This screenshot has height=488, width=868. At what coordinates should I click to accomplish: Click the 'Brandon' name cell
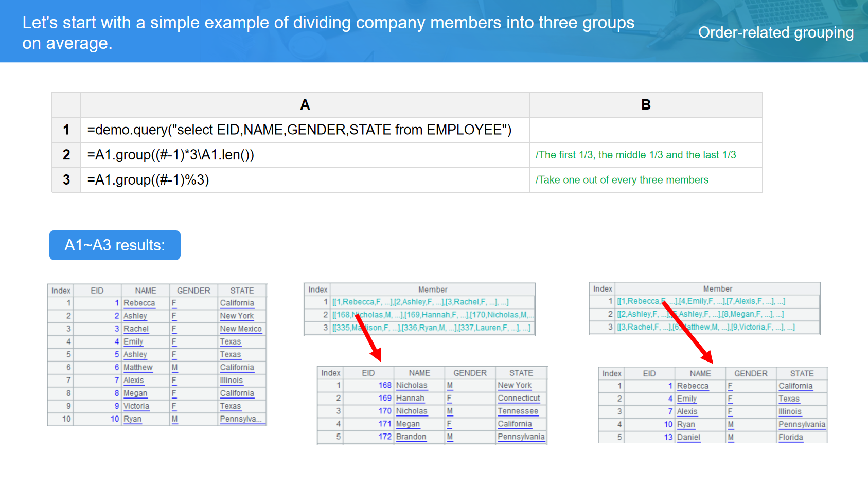411,437
